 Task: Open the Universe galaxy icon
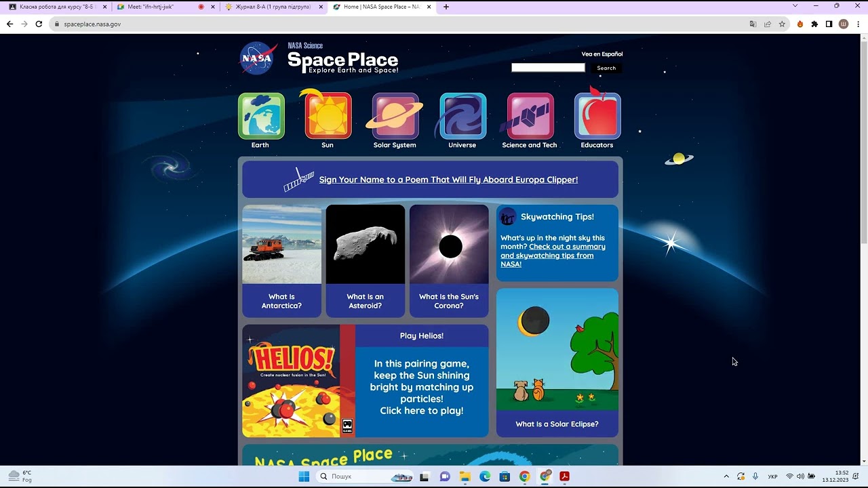[x=462, y=116]
